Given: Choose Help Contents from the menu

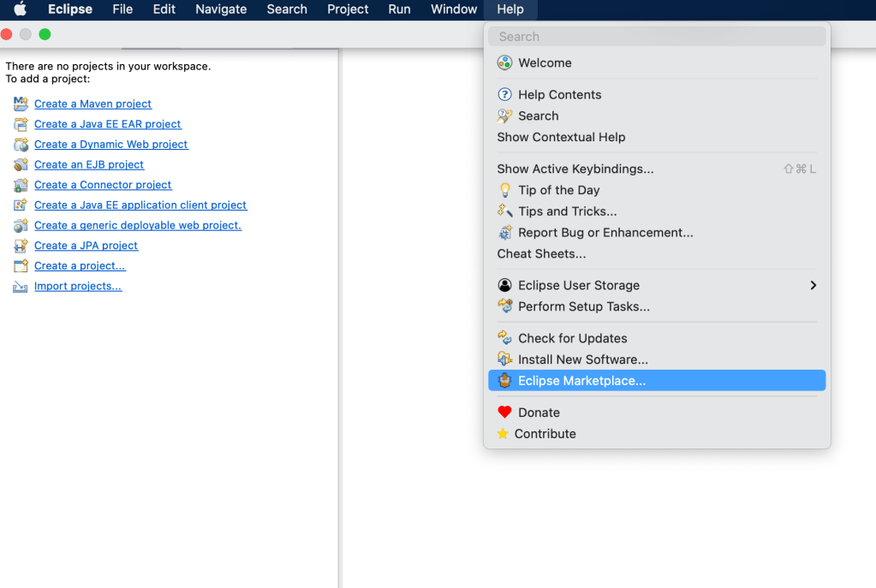Looking at the screenshot, I should (x=559, y=95).
